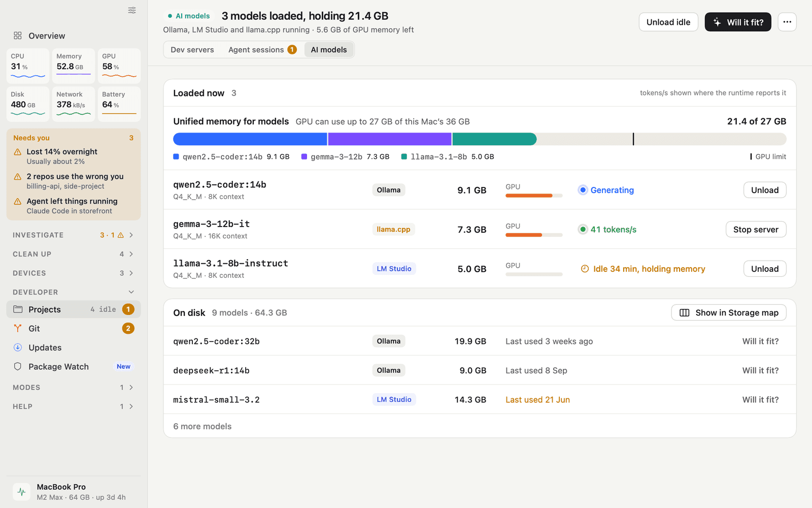Open the more options ellipsis button
The image size is (812, 508).
(787, 22)
